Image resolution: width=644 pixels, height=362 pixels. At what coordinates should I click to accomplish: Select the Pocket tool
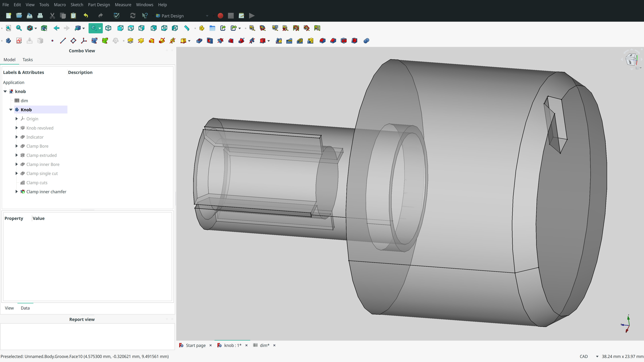(199, 40)
